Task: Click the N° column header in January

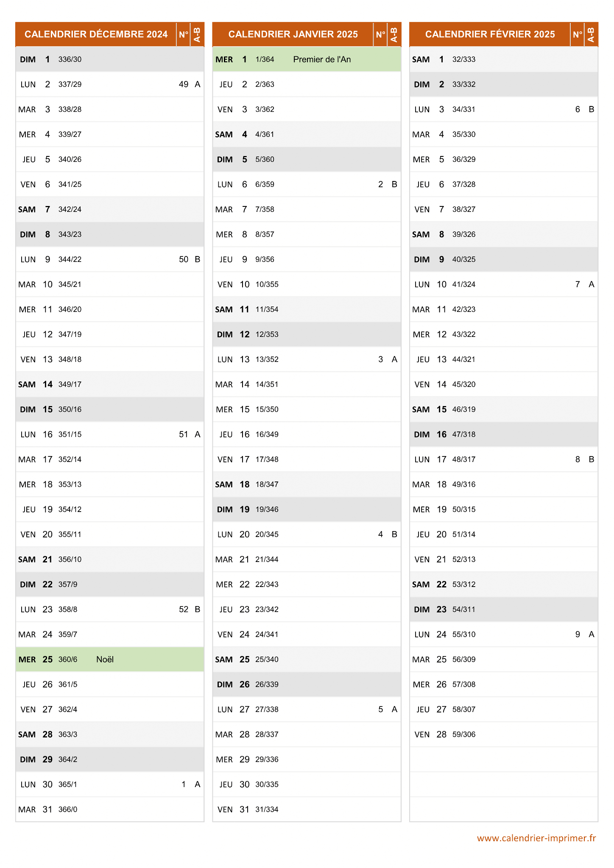Action: click(x=381, y=34)
